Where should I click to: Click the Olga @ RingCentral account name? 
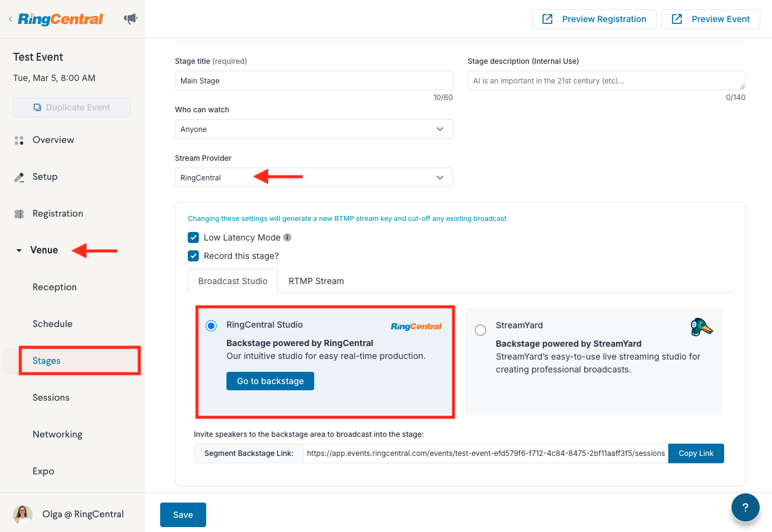tap(83, 514)
